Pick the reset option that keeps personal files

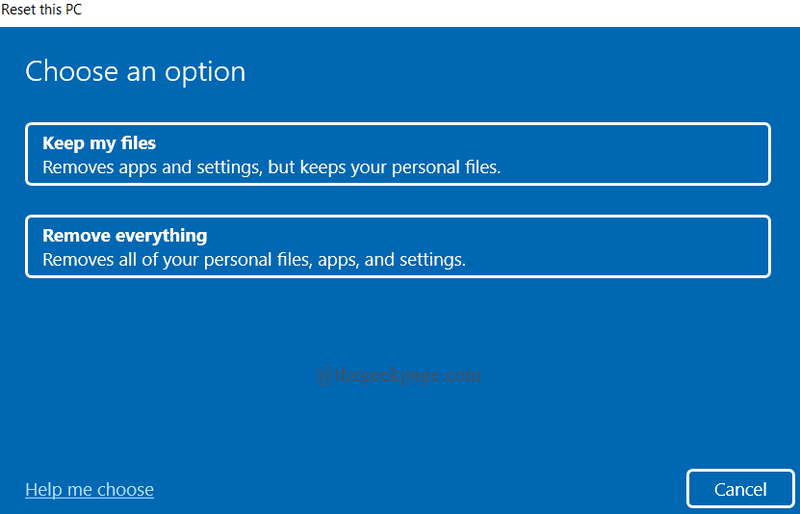pyautogui.click(x=397, y=154)
